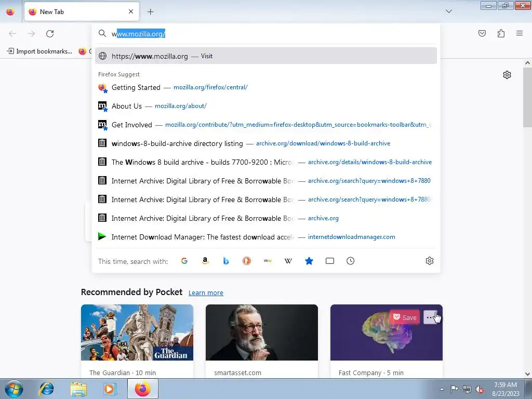Search in History clock icon

(x=351, y=261)
